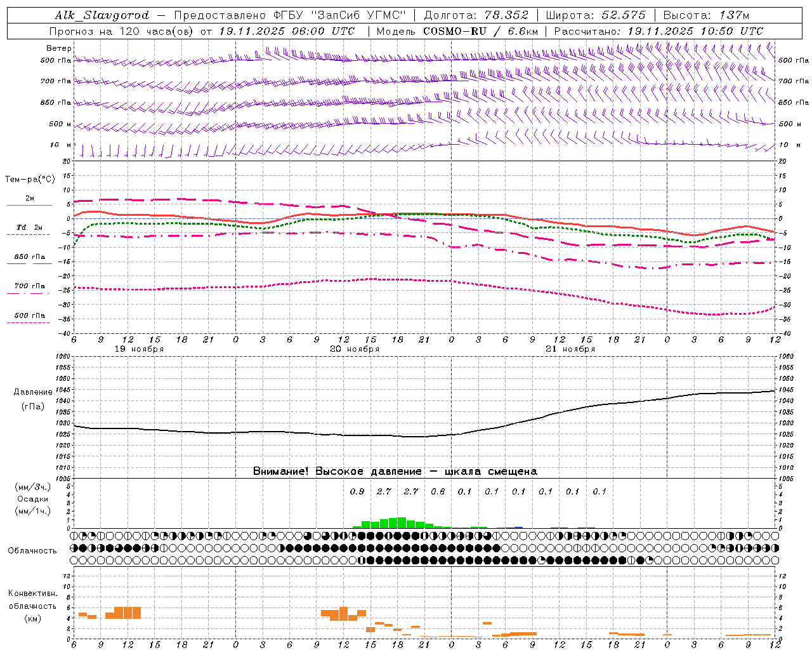812x650 pixels.
Task: Click the (мм/1ч.) precipitation unit label
Action: [33, 511]
